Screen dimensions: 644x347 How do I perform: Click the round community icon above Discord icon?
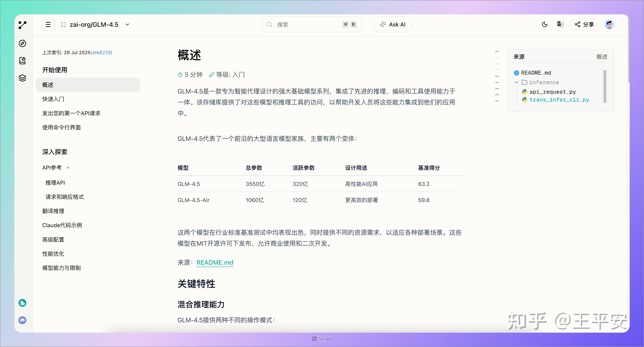pyautogui.click(x=22, y=303)
